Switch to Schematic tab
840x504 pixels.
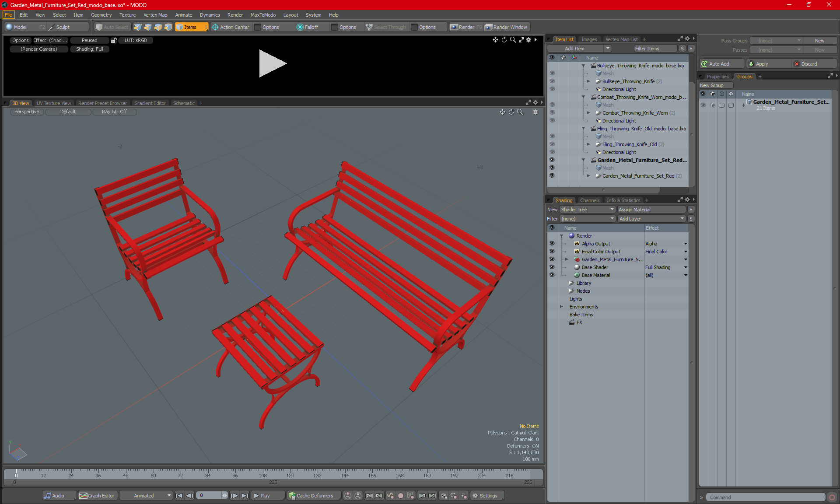[x=184, y=103]
